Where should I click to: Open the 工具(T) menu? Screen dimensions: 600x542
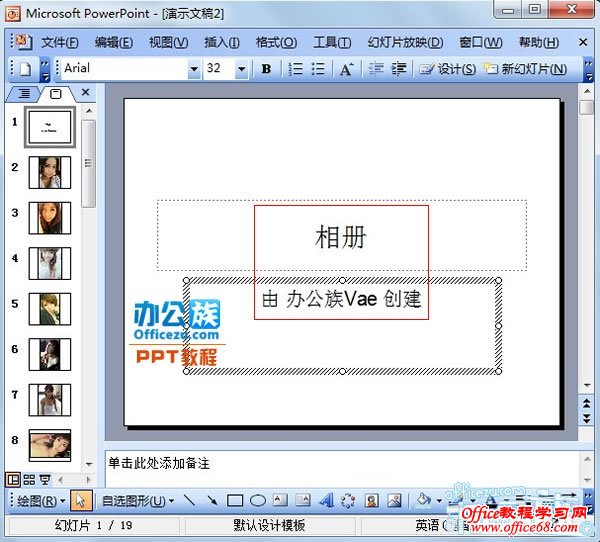pyautogui.click(x=332, y=42)
